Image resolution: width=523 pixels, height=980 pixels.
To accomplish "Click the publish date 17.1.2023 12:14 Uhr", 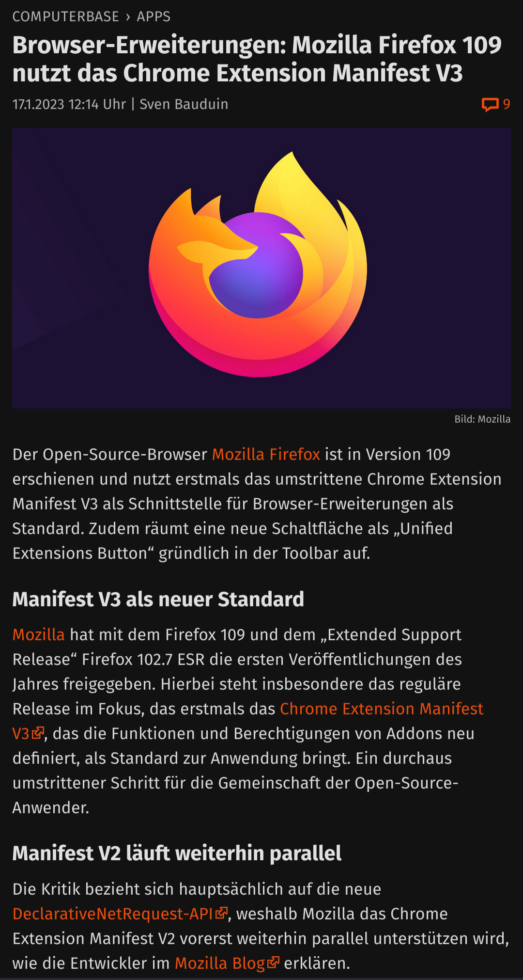I will click(69, 104).
